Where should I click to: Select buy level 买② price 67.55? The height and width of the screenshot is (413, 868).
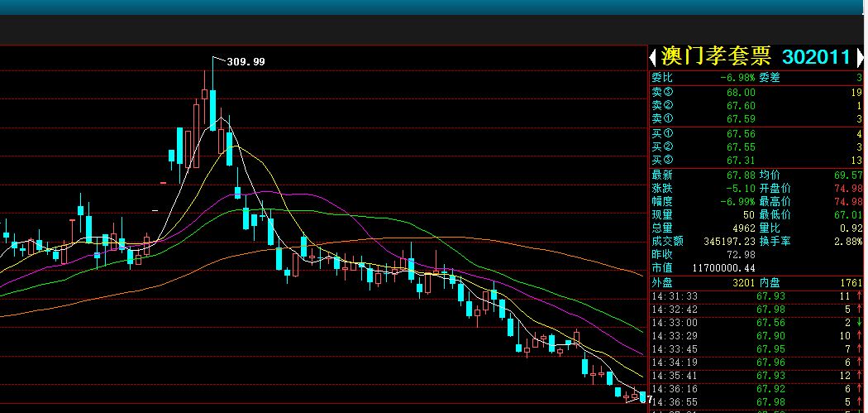click(741, 147)
